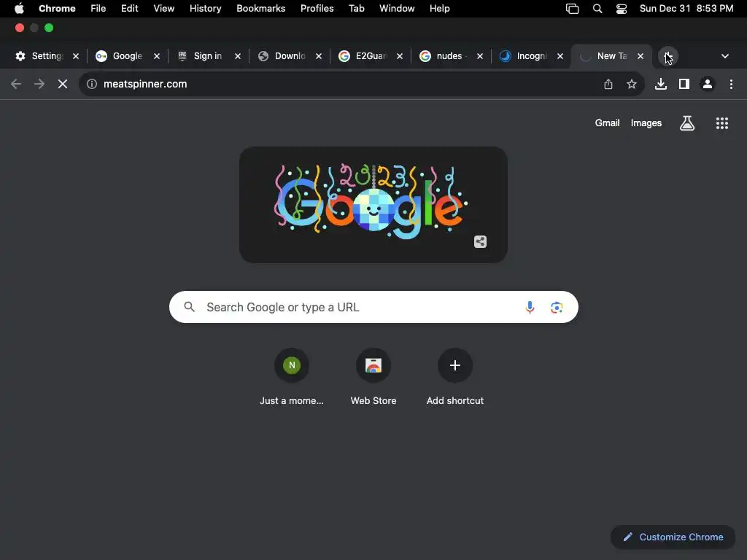Image resolution: width=747 pixels, height=560 pixels.
Task: Open Chrome's three-dot menu
Action: (x=731, y=85)
